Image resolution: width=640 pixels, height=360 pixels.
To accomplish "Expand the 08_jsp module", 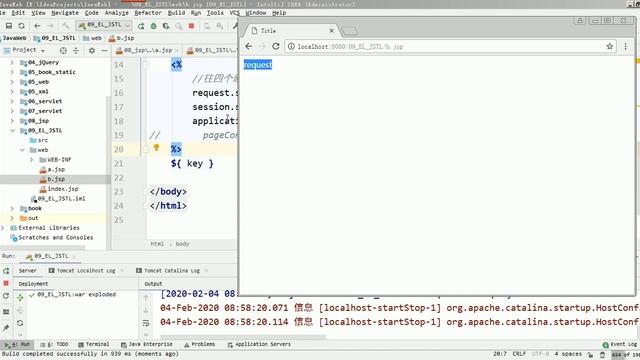I will pos(12,121).
